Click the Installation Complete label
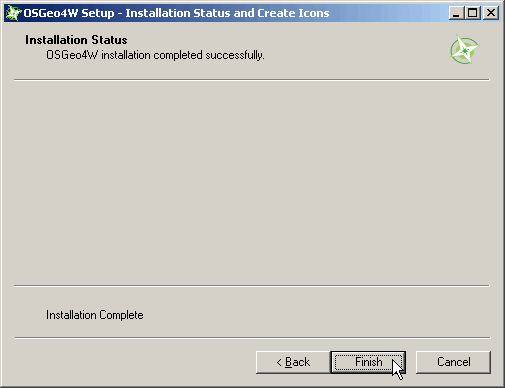This screenshot has width=505, height=388. (x=95, y=315)
